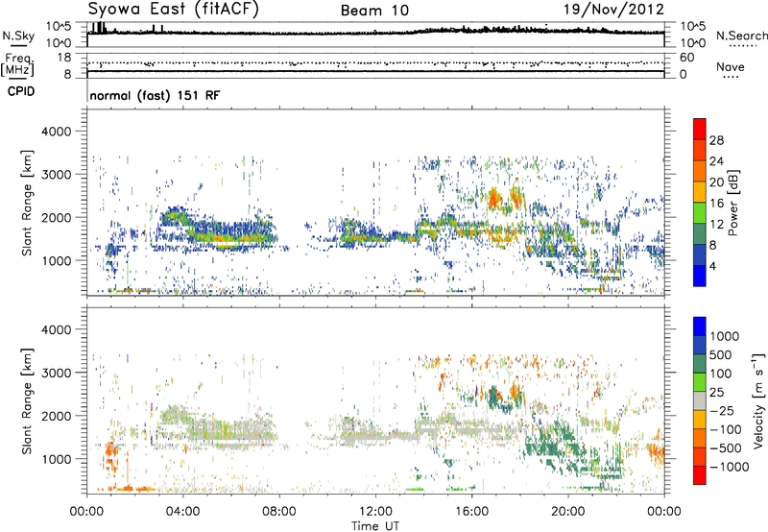Image resolution: width=768 pixels, height=532 pixels.
Task: Click the '08:00' time tick label
Action: pyautogui.click(x=279, y=512)
